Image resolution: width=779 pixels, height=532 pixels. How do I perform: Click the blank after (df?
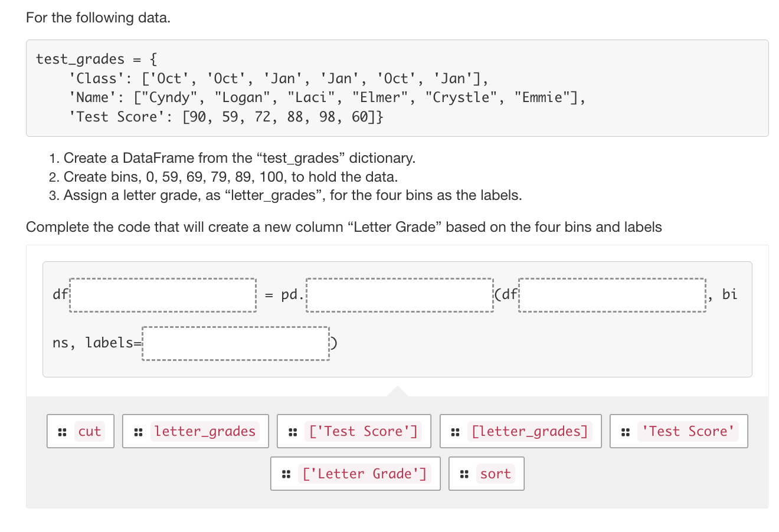click(x=612, y=295)
